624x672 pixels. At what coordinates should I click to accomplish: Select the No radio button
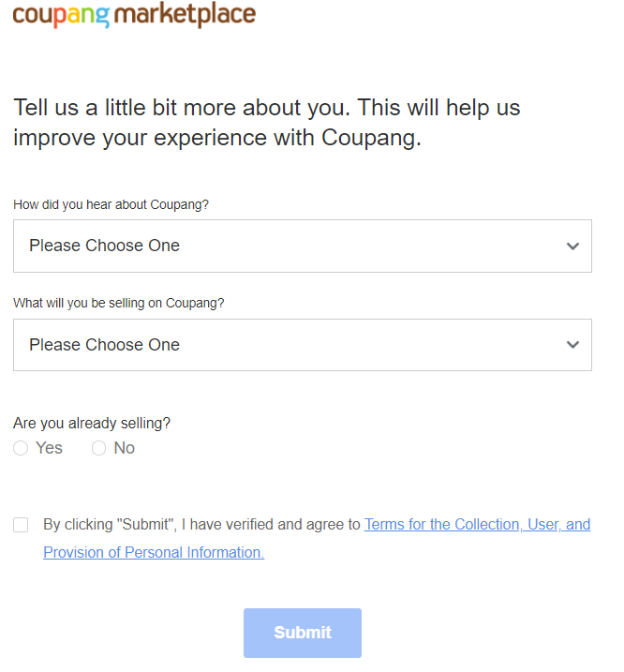(x=98, y=449)
